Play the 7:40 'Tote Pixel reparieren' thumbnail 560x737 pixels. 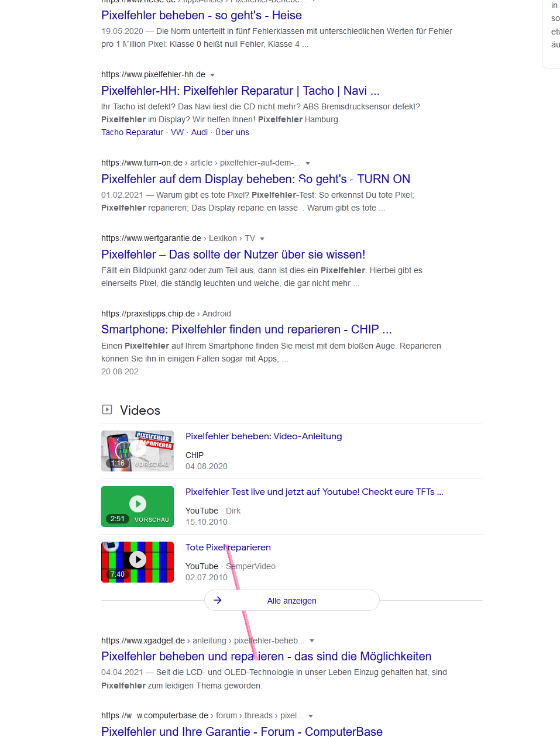138,562
